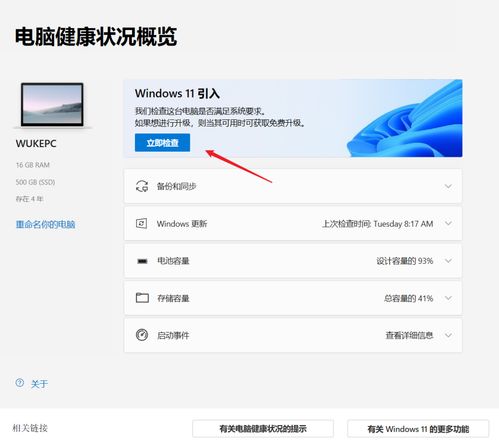499x445 pixels.
Task: Open 重命名你的电脑 rename link
Action: point(45,224)
